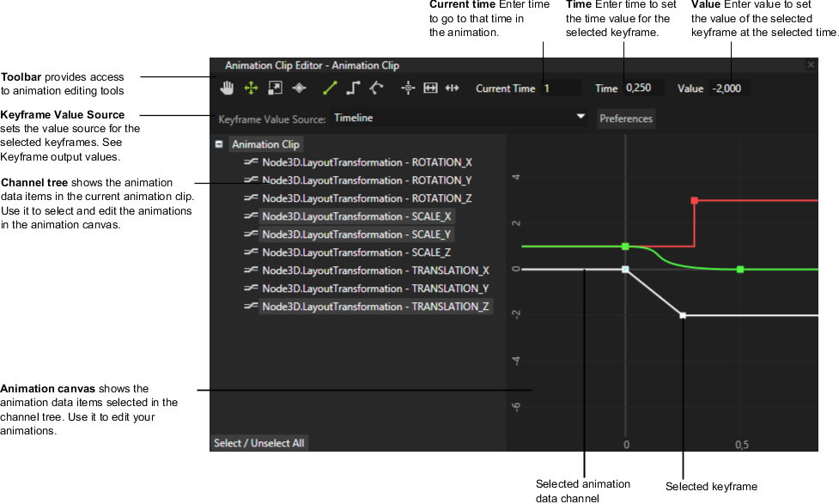Choose the Bezier curve interpolation icon
The height and width of the screenshot is (504, 839).
click(x=376, y=88)
